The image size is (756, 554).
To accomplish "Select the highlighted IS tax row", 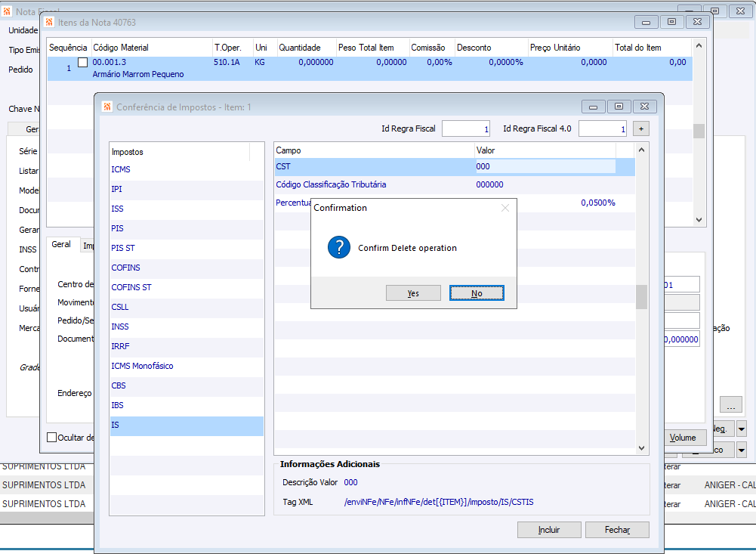I will tap(187, 426).
